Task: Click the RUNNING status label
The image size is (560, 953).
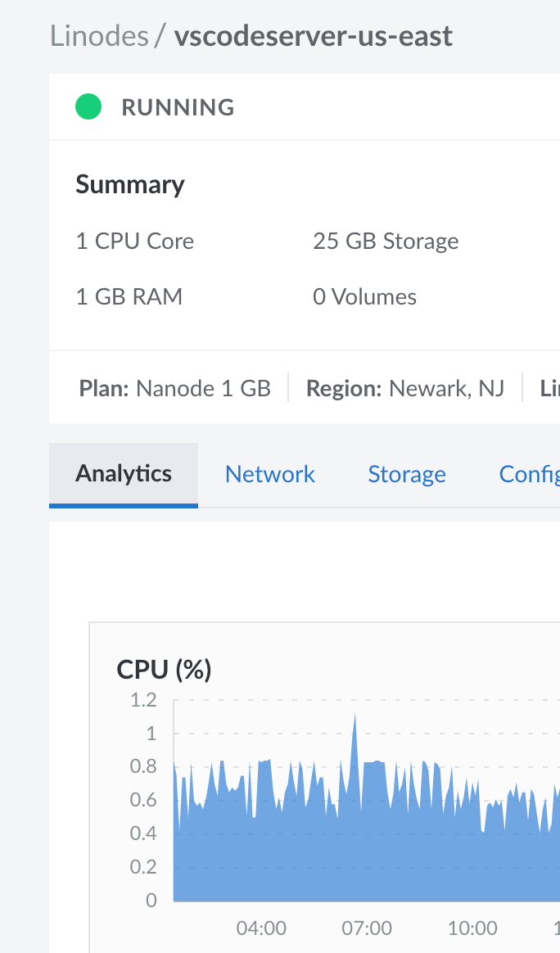Action: click(x=178, y=107)
